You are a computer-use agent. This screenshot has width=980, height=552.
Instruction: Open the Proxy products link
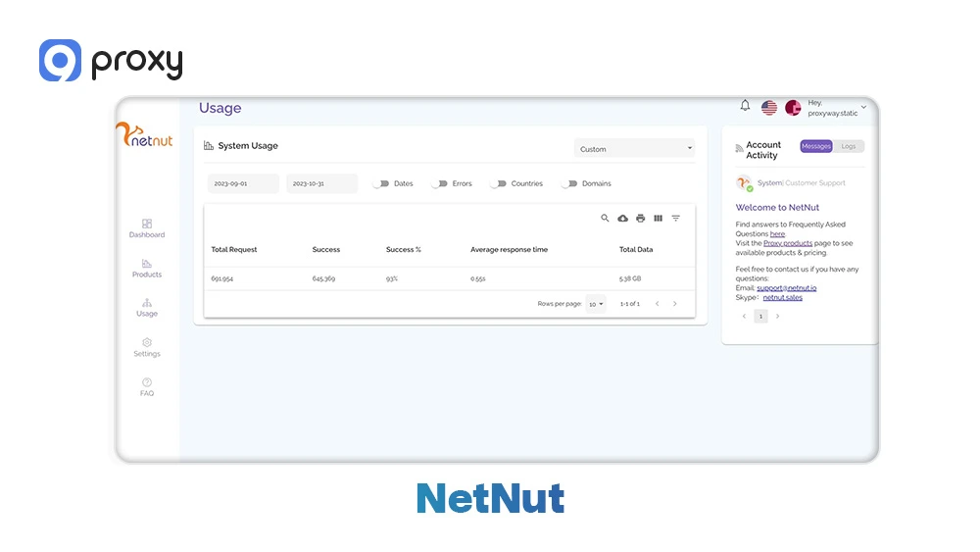pyautogui.click(x=788, y=243)
